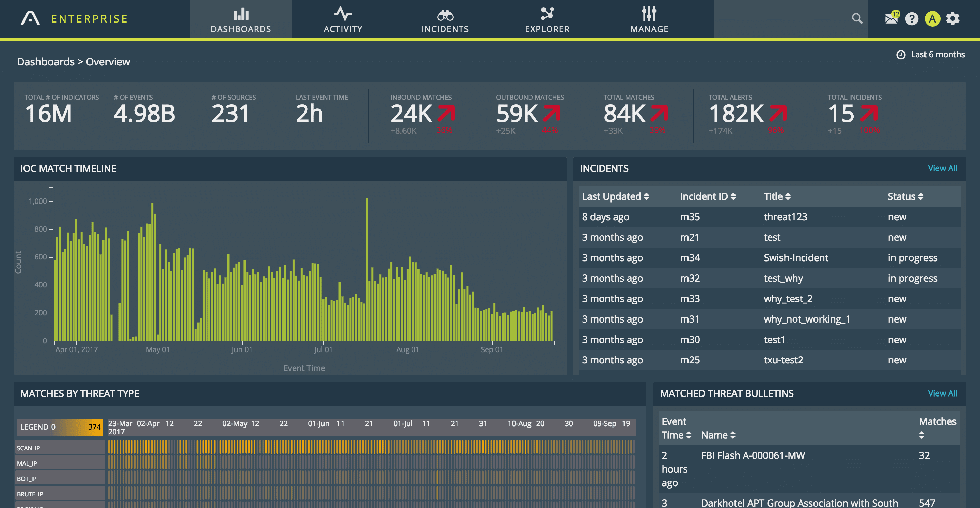This screenshot has width=980, height=508.
Task: Click View All for Matched Threat Bulletins
Action: [x=943, y=393]
